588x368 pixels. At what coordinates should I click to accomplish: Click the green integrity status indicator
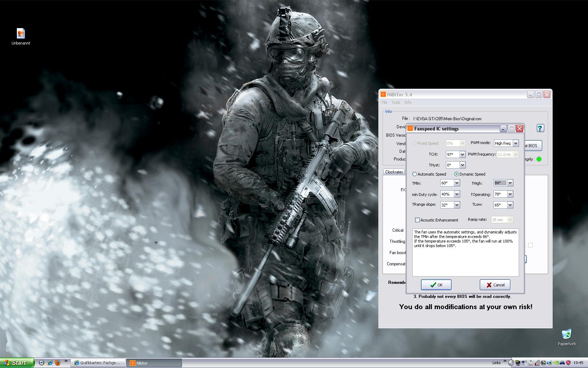tap(539, 159)
